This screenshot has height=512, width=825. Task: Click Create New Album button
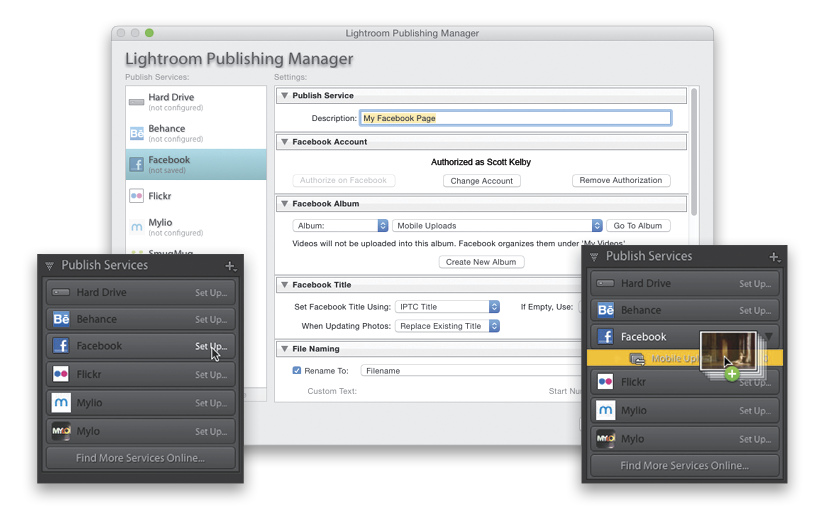click(x=481, y=262)
